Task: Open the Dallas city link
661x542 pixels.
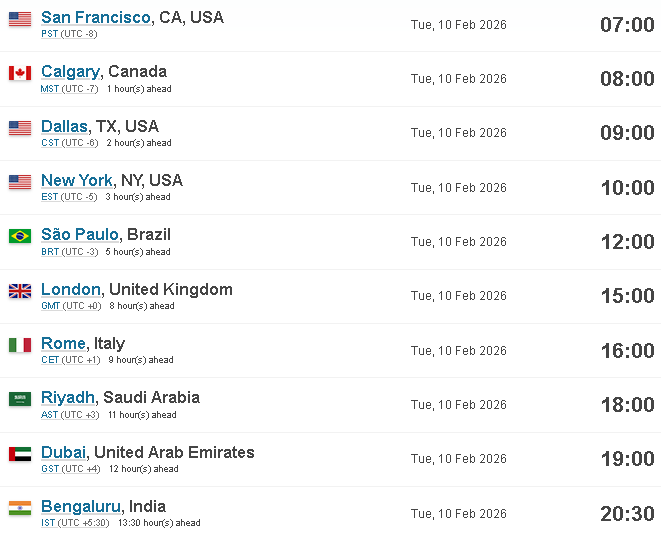Action: tap(64, 126)
